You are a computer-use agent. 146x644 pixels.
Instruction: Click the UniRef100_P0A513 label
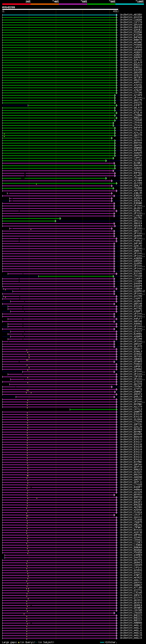point(131,241)
